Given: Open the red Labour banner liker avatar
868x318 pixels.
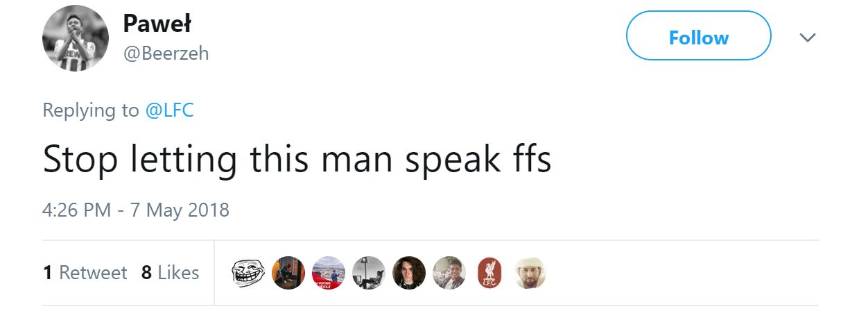Looking at the screenshot, I should pyautogui.click(x=329, y=273).
